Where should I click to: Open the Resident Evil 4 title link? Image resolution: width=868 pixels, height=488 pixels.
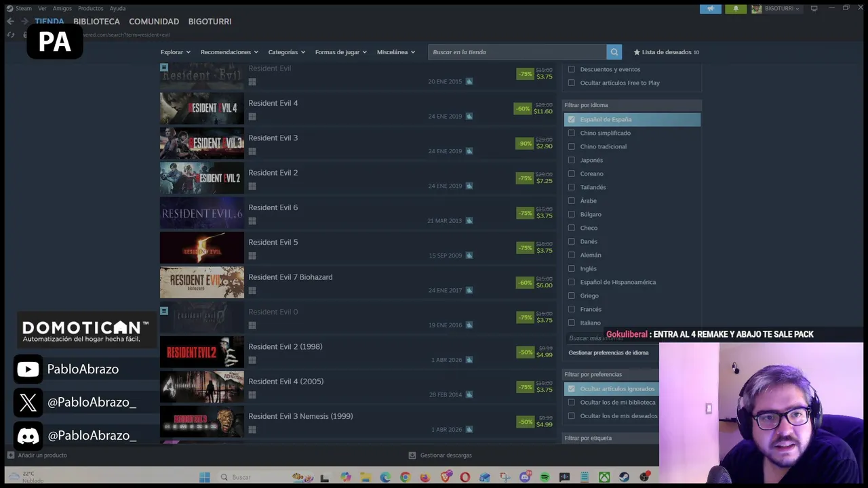[x=273, y=103]
